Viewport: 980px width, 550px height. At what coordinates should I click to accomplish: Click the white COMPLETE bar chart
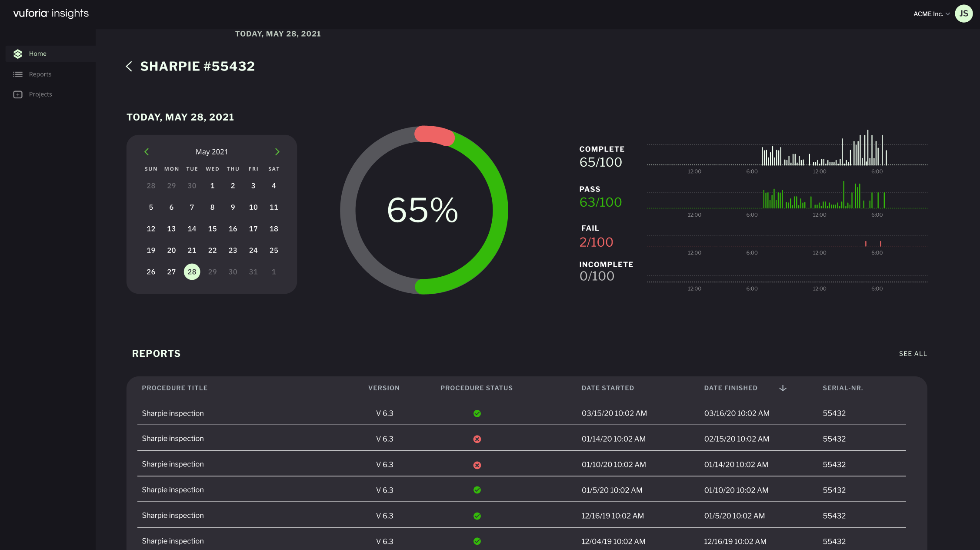tap(787, 148)
